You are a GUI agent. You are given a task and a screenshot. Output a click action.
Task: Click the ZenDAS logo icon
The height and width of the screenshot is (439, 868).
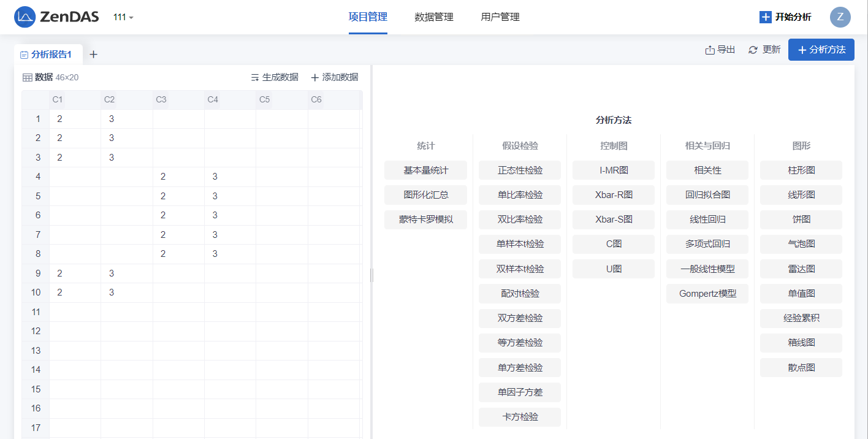click(x=25, y=17)
